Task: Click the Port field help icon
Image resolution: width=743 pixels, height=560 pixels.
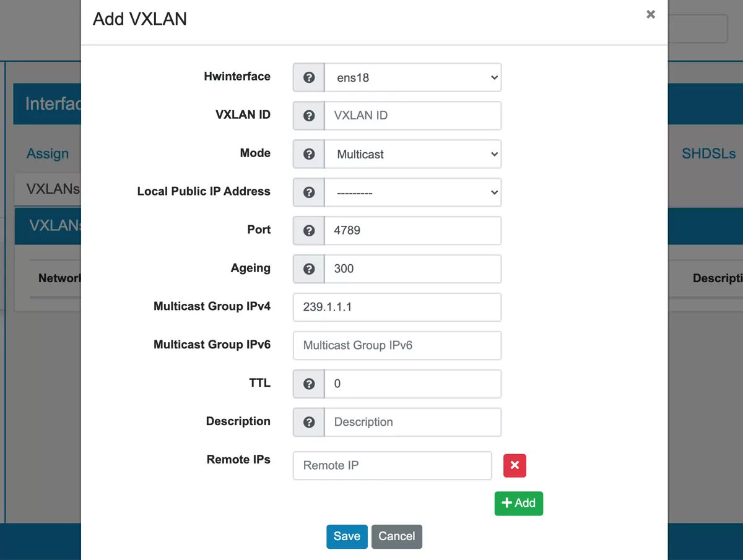Action: 308,230
